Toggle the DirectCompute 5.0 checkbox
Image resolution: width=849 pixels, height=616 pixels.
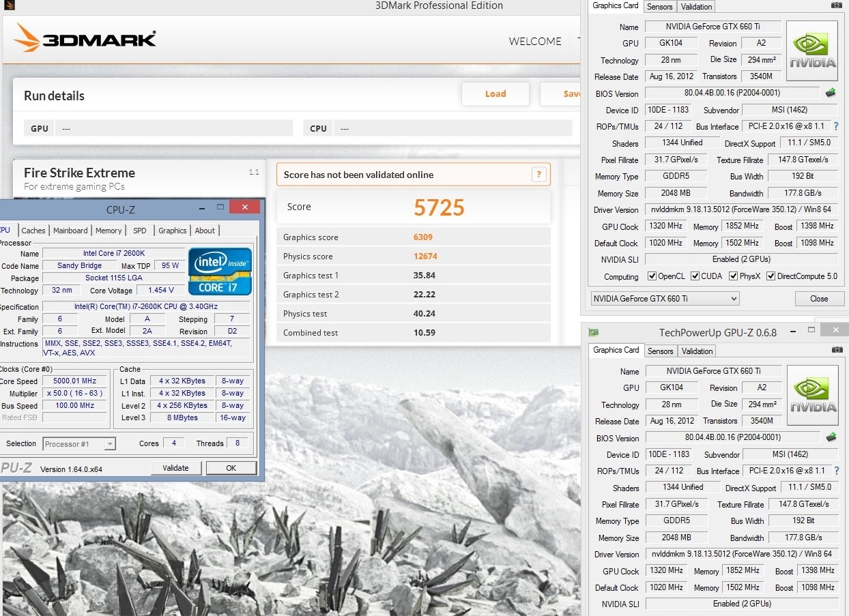coord(771,276)
